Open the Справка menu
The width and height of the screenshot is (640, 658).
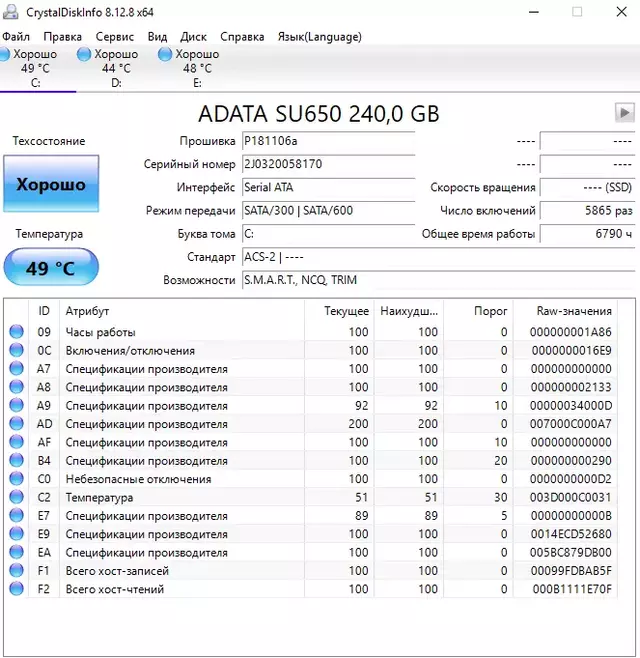pos(242,37)
